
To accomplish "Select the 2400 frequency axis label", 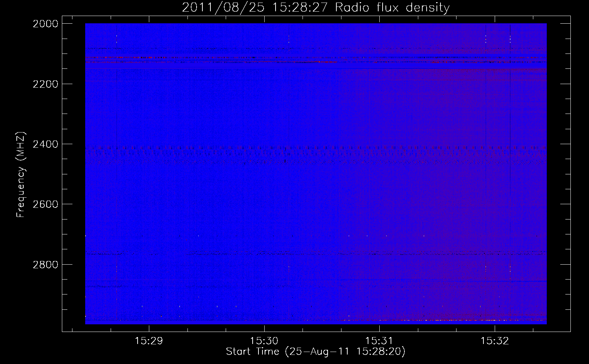I will (x=46, y=145).
